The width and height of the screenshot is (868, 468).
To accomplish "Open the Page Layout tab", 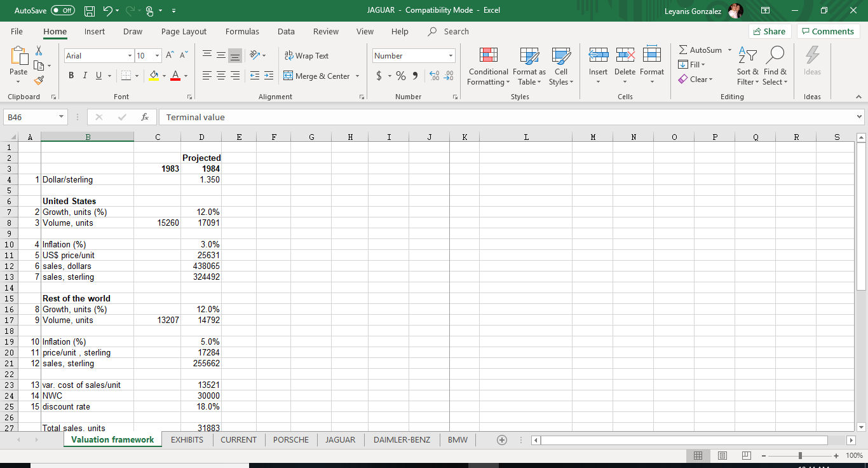I will (x=184, y=31).
